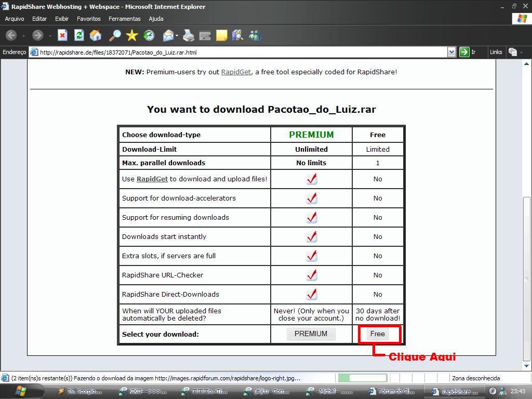532x399 pixels.
Task: Click the page loading progress bar
Action: [363, 378]
